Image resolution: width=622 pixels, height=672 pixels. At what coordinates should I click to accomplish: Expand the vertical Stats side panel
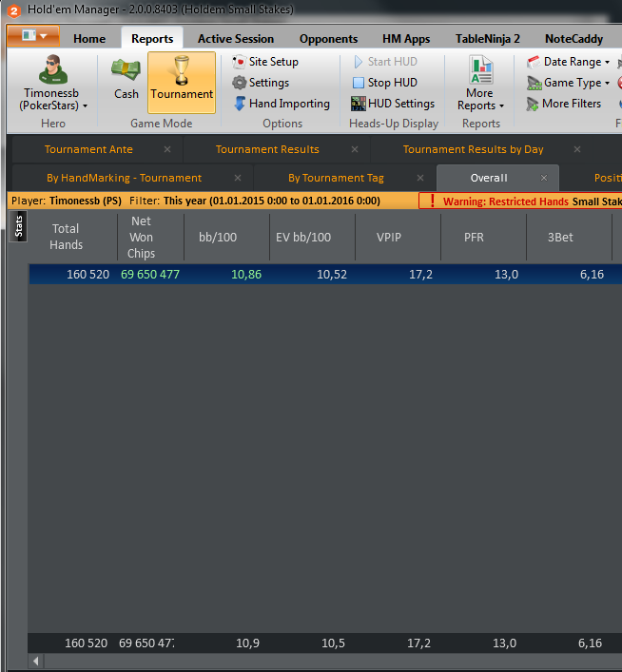click(18, 226)
